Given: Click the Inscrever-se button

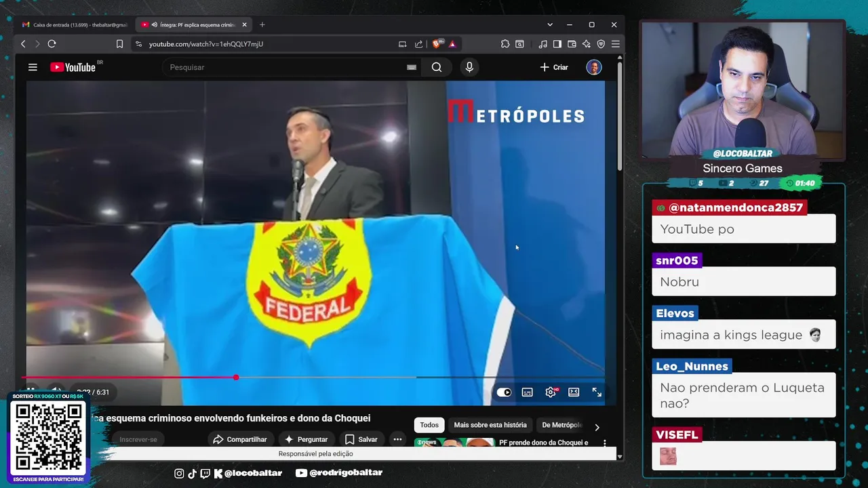Looking at the screenshot, I should [138, 439].
